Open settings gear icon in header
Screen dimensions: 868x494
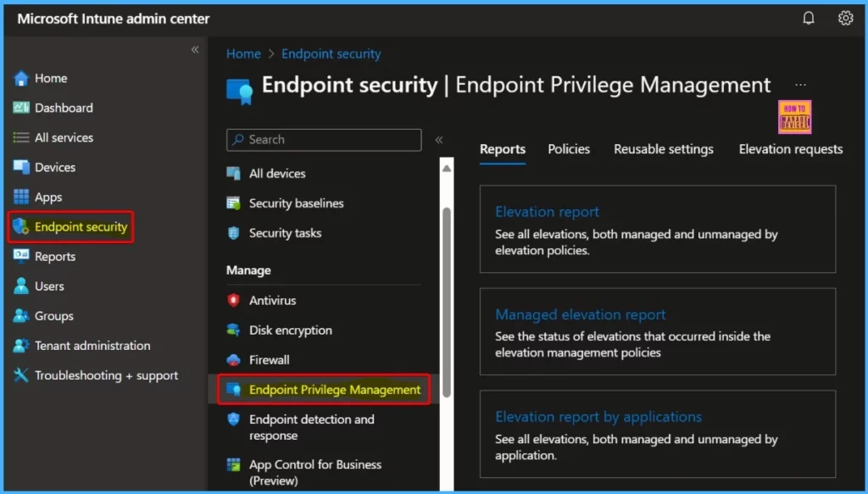click(x=845, y=19)
